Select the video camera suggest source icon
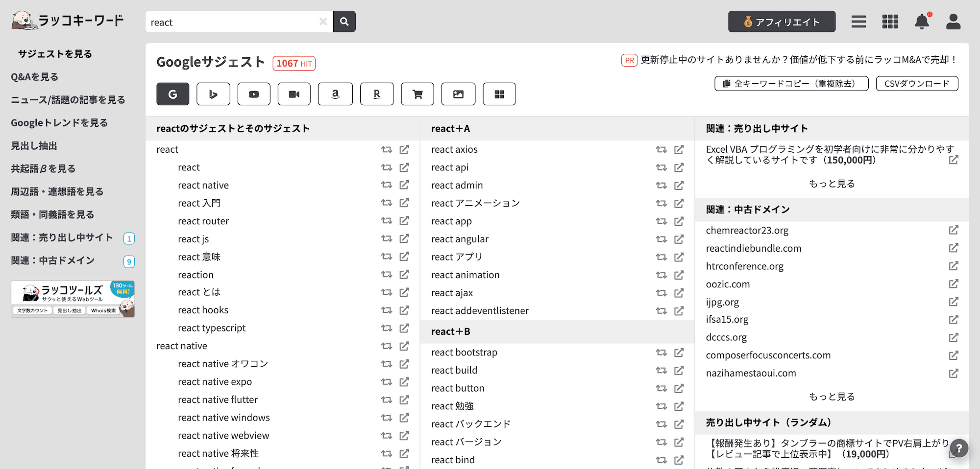Screen dimensions: 980x469 (294, 94)
